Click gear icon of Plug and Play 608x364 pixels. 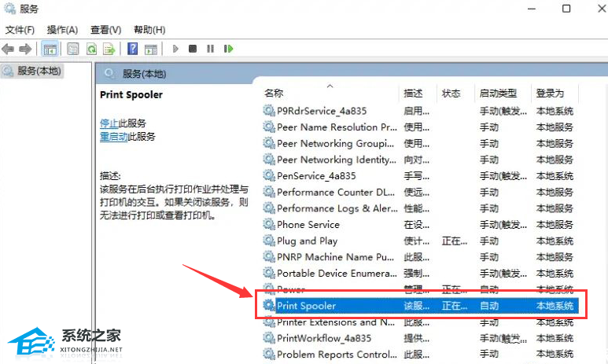(x=269, y=241)
